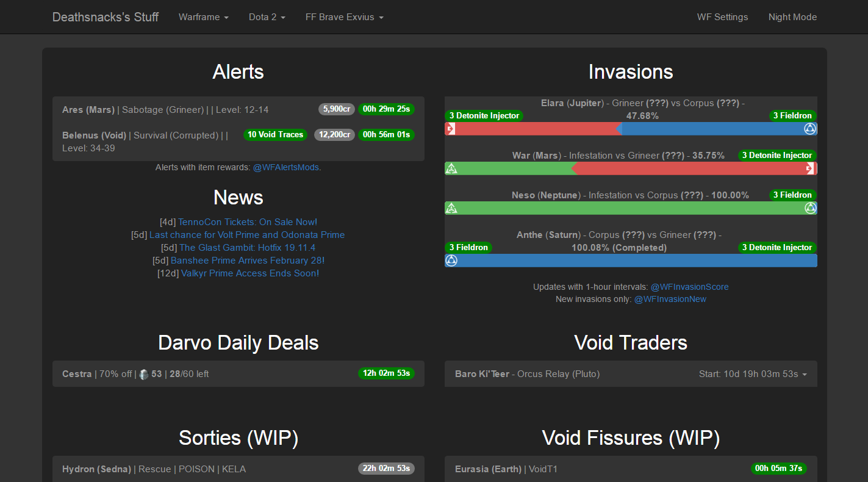Click the 5,900cr badge on Ares alert
Viewport: 868px width, 482px height.
337,109
